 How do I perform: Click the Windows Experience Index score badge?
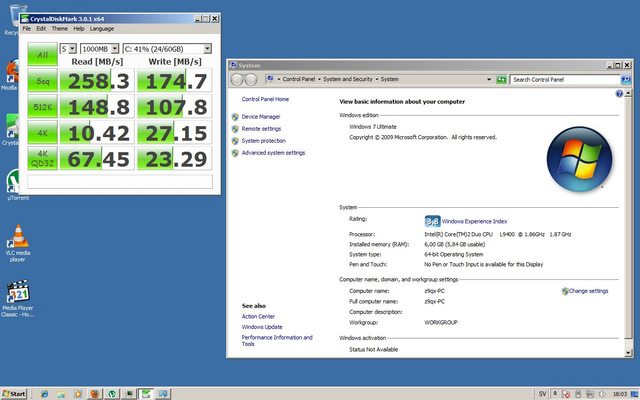tap(432, 221)
